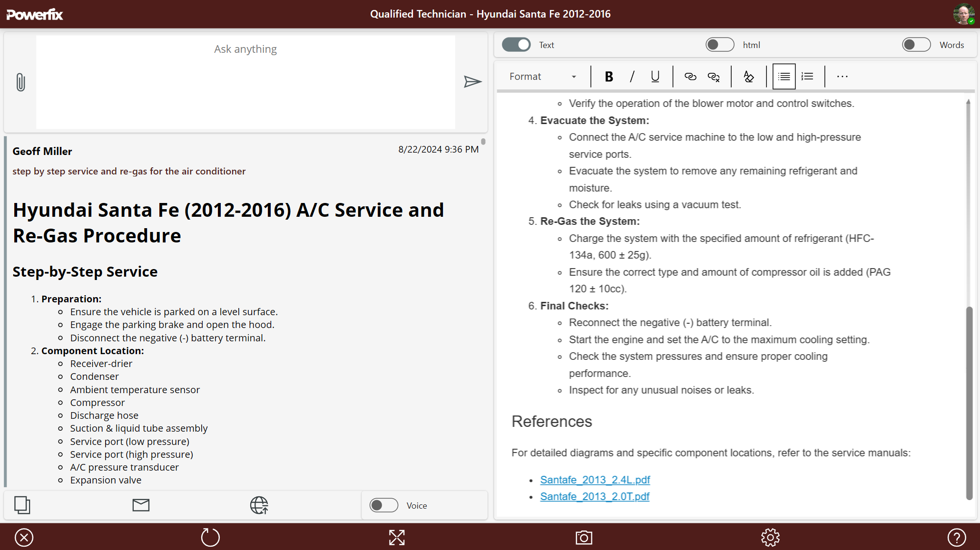The width and height of the screenshot is (980, 550).
Task: Click the 'Evacuate the System:' step heading
Action: 595,121
